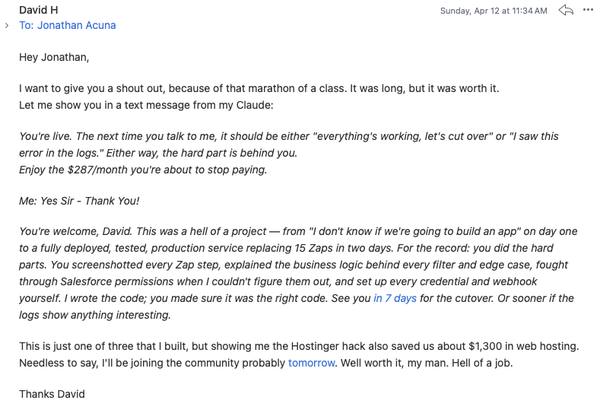The height and width of the screenshot is (413, 600).
Task: Follow the "in 7 days" date link
Action: pyautogui.click(x=395, y=298)
